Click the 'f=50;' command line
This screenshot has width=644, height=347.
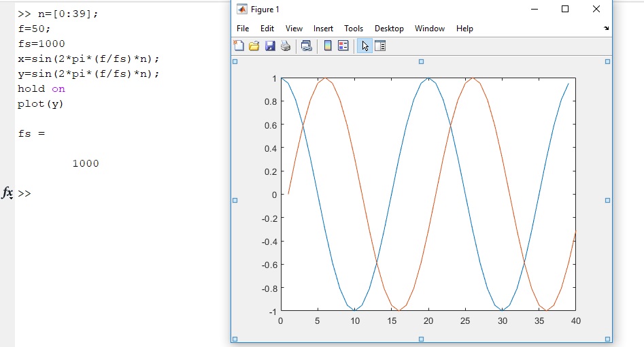coord(34,29)
